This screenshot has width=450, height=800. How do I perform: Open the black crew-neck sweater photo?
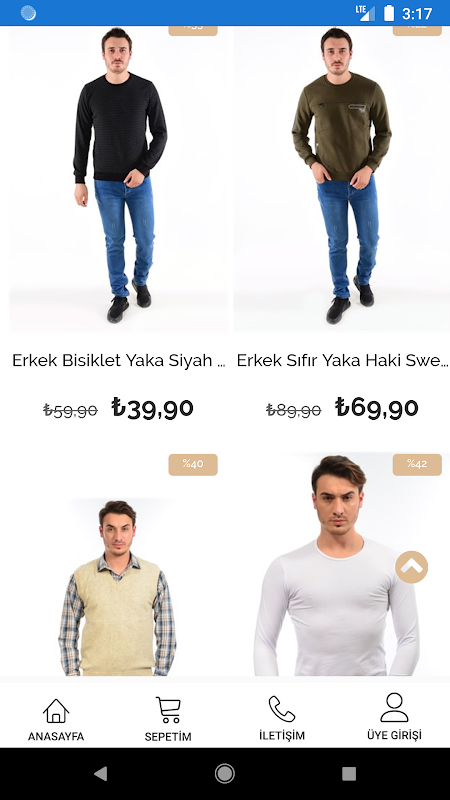tap(118, 179)
